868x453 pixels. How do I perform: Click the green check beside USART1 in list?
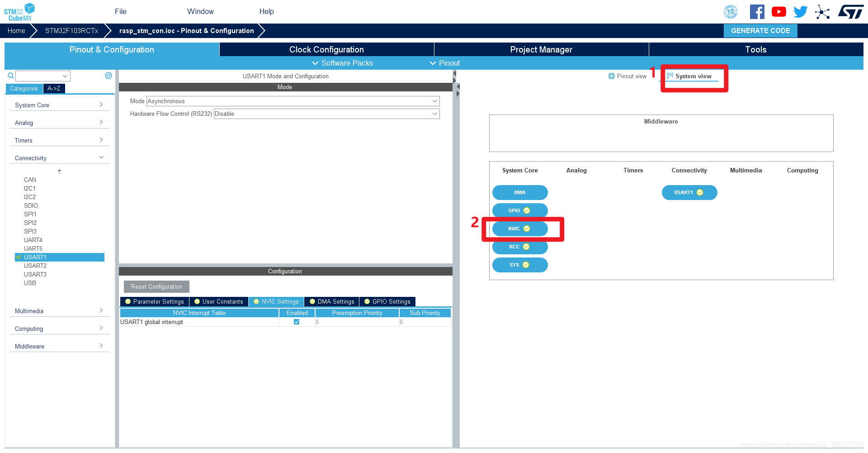point(19,257)
